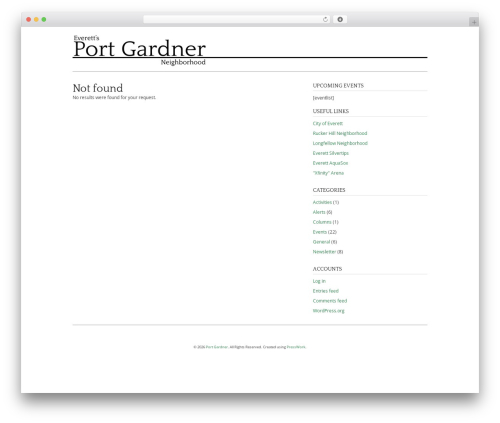Select the Activities category
500x423 pixels.
(322, 202)
